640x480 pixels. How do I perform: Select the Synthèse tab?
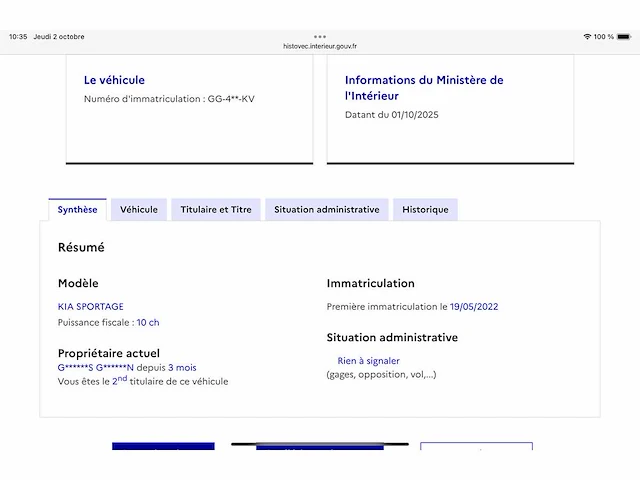(x=78, y=209)
